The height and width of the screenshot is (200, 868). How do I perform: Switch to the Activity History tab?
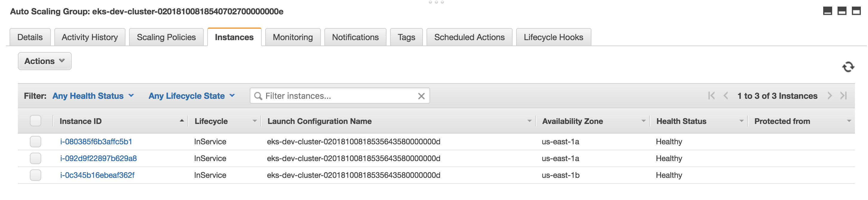pos(90,37)
